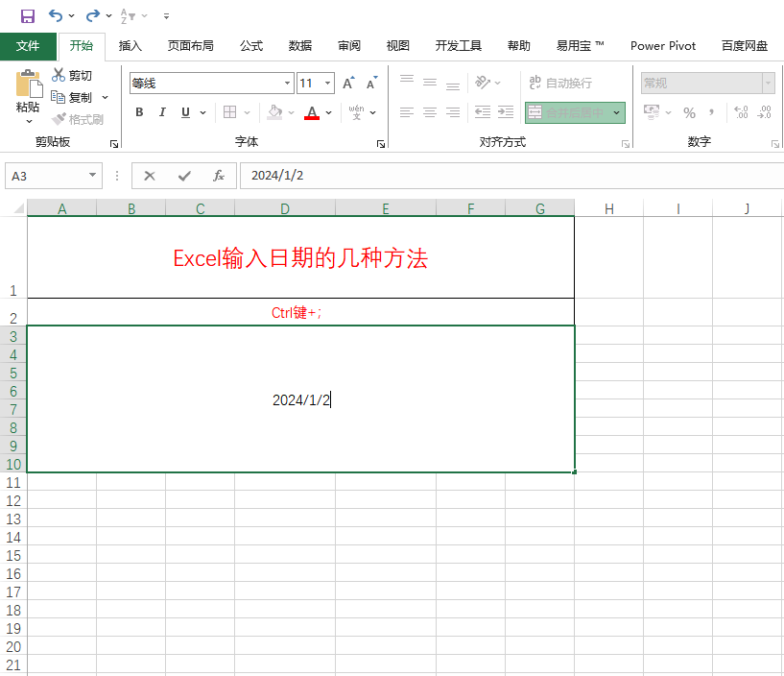
Task: Open the 百度网盘 tab
Action: coord(744,46)
